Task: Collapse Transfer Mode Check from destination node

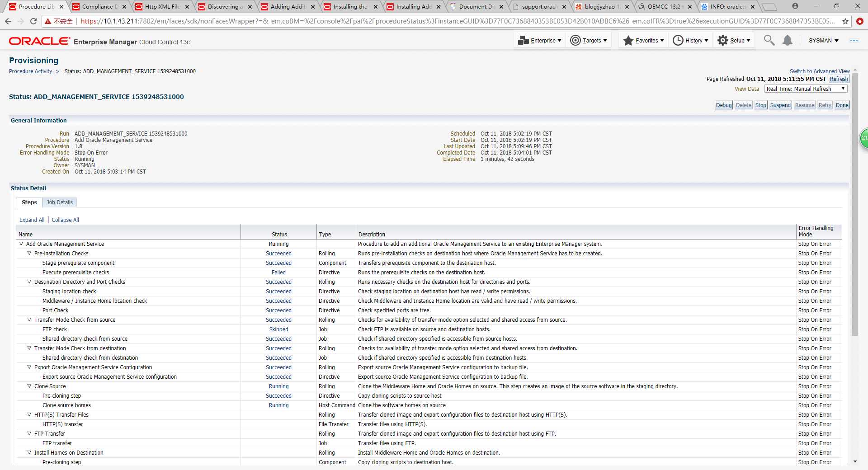Action: 29,348
